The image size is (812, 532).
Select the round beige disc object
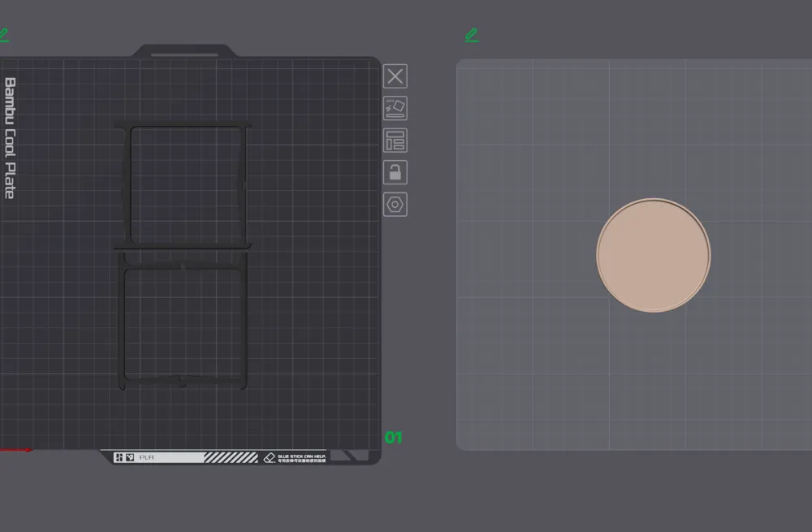click(653, 255)
